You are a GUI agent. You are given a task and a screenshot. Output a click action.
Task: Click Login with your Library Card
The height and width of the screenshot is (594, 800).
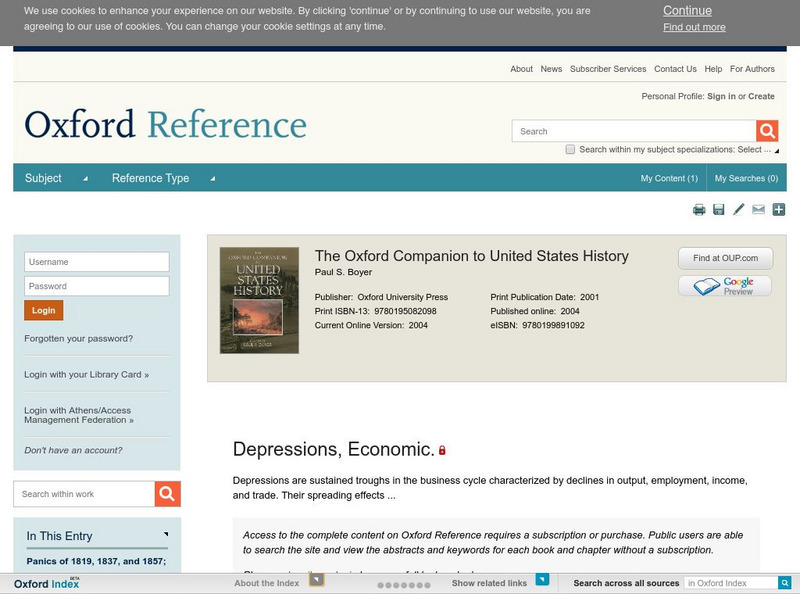pyautogui.click(x=86, y=375)
